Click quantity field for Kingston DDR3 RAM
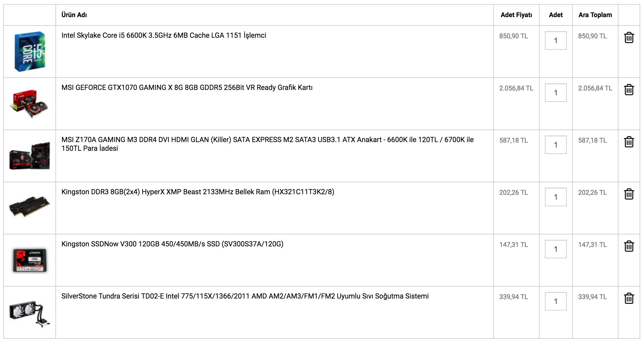 pyautogui.click(x=556, y=197)
